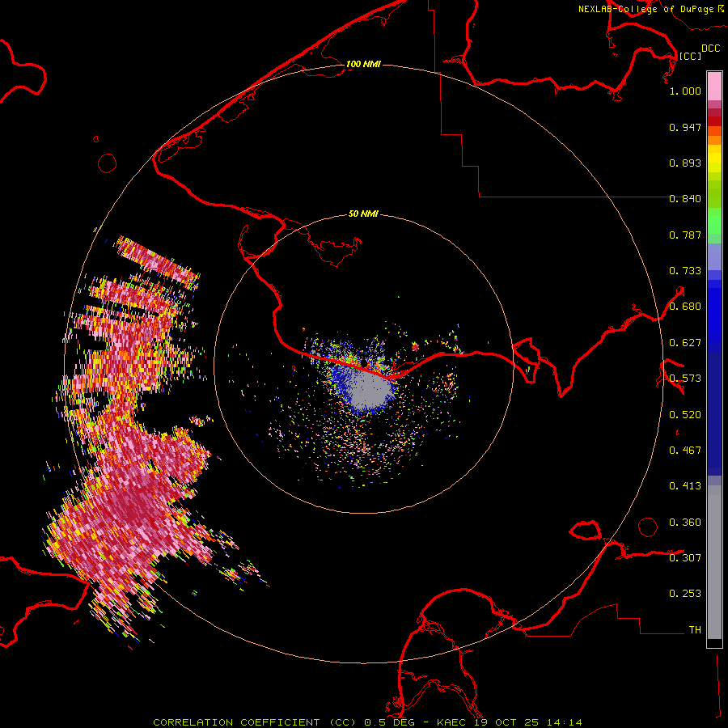Click the KAEC station identifier
Viewport: 728px width, 728px height.
(451, 722)
